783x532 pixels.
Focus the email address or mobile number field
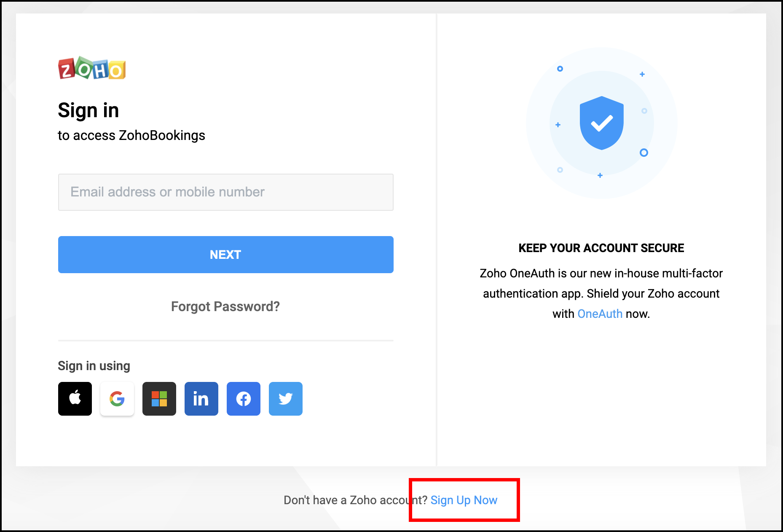tap(226, 192)
